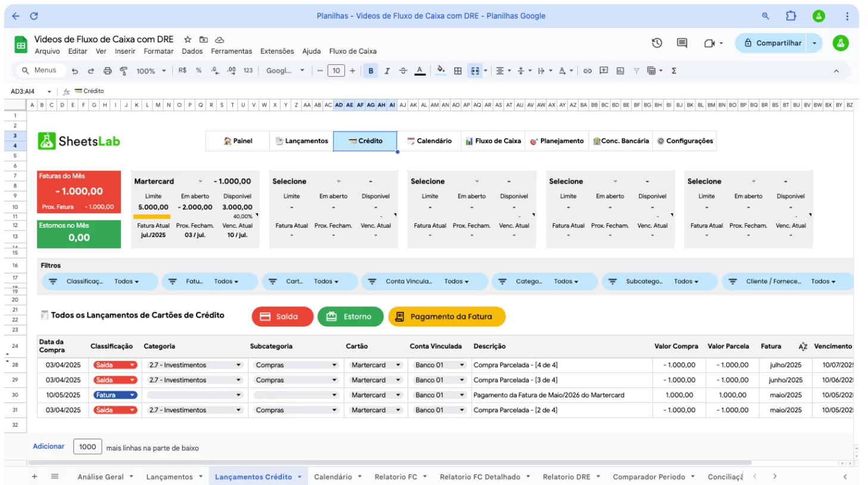
Task: Open the comments panel icon
Action: pos(682,43)
